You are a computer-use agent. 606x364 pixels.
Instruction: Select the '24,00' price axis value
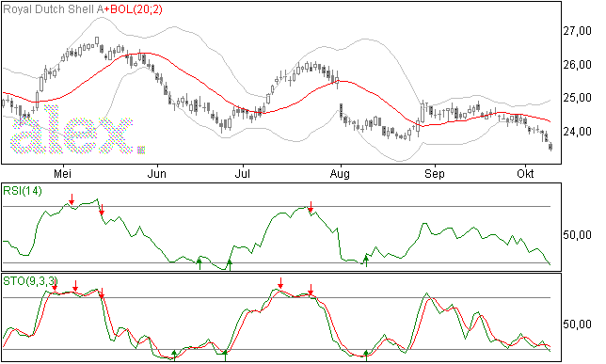(x=577, y=132)
